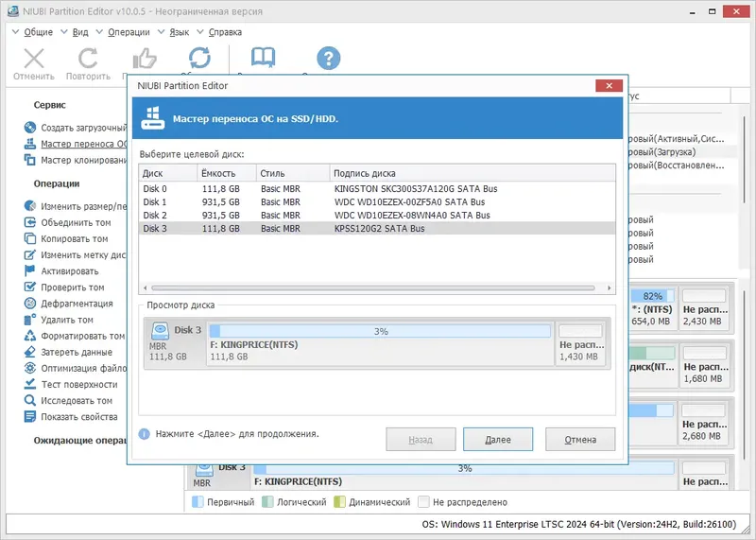Click the wizard header Windows disk icon
756x540 pixels.
[152, 118]
